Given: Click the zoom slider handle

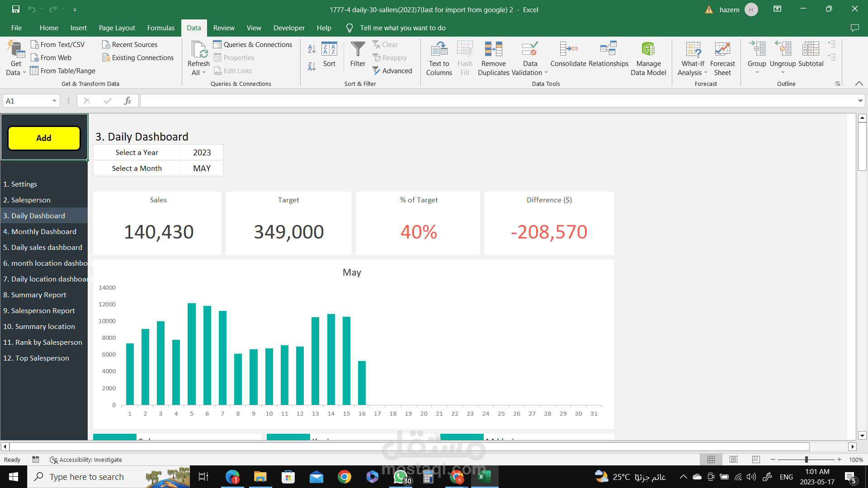Looking at the screenshot, I should 806,460.
